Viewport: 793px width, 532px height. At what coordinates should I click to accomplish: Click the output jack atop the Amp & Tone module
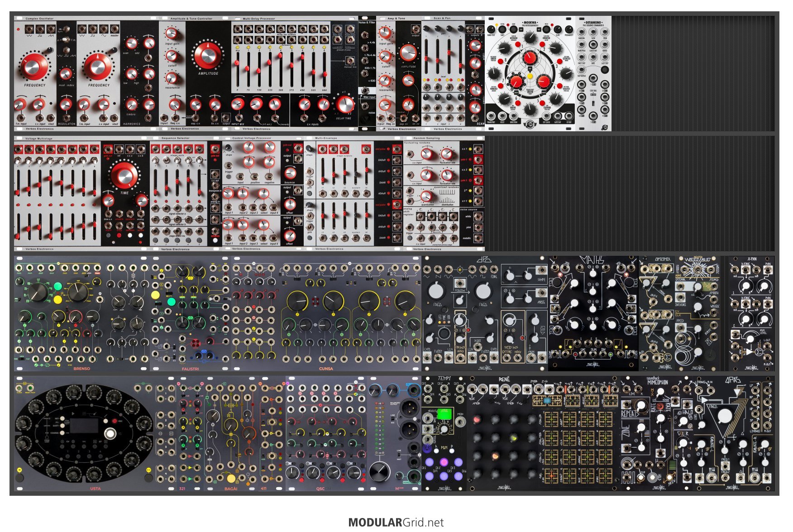coord(416,29)
